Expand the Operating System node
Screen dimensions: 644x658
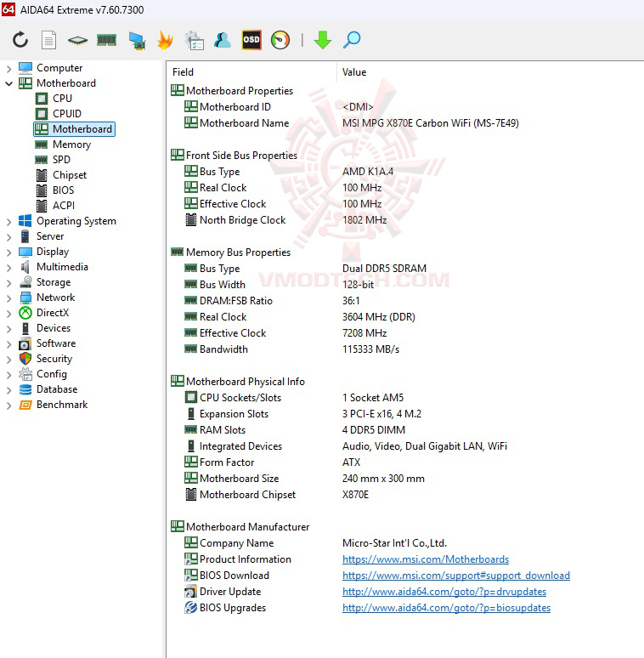tap(8, 222)
